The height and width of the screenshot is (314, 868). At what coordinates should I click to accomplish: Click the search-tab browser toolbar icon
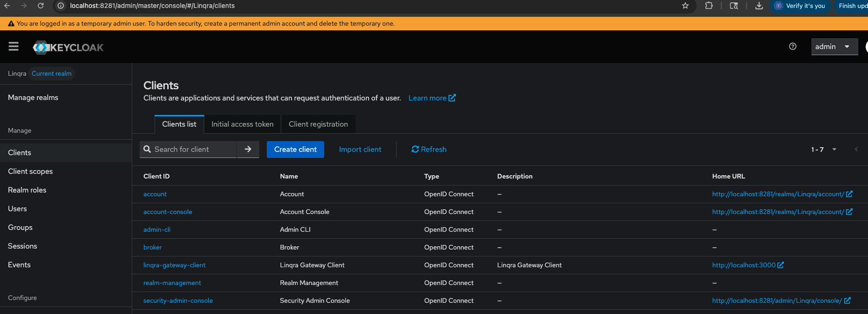point(734,6)
